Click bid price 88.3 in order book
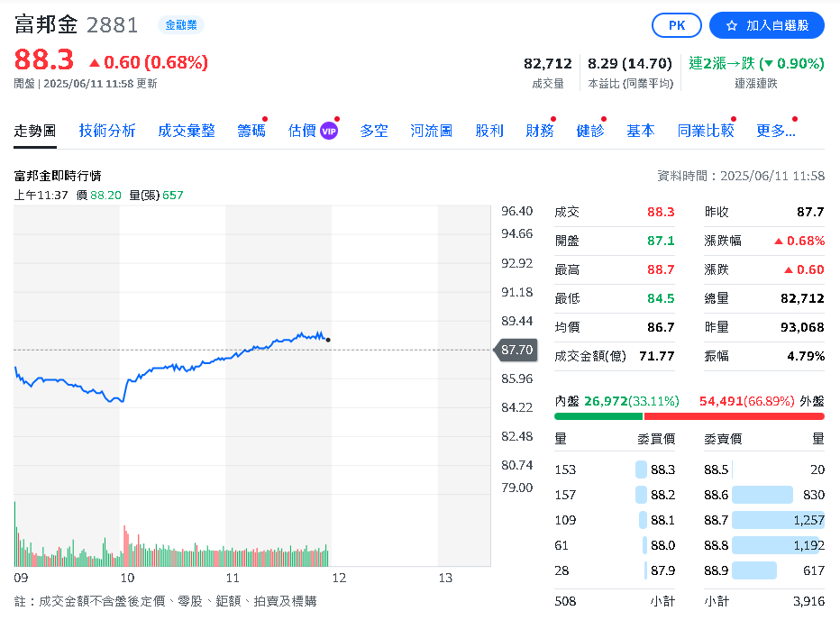The image size is (840, 620). (662, 470)
